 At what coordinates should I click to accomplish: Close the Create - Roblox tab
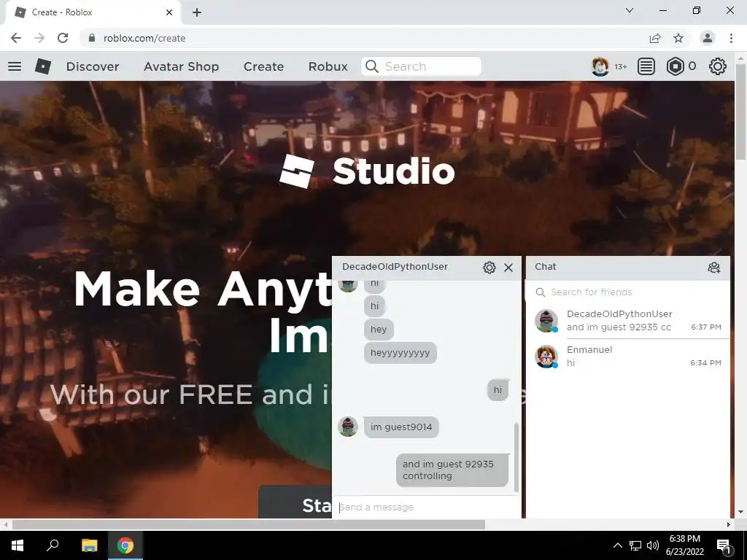click(x=169, y=12)
